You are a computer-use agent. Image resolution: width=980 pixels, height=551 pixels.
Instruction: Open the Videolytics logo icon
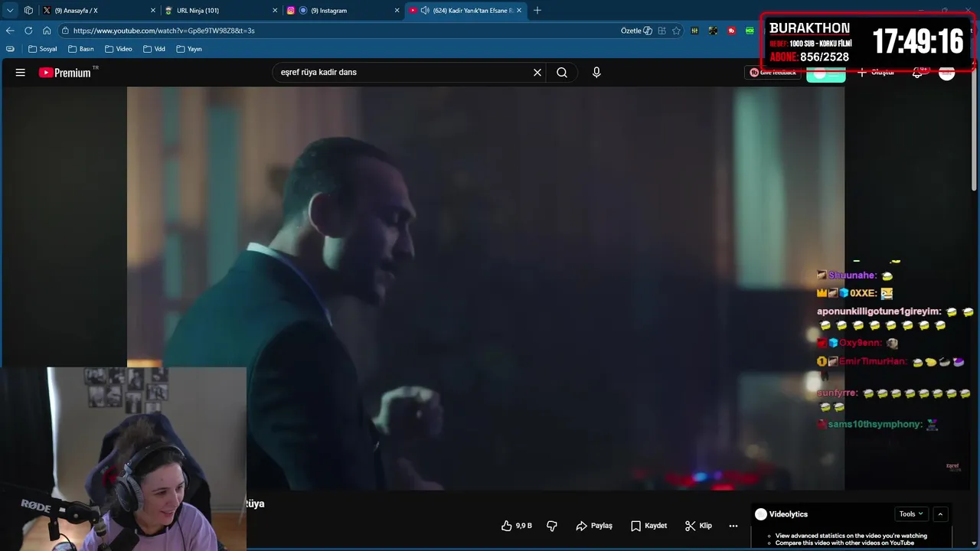coord(760,514)
